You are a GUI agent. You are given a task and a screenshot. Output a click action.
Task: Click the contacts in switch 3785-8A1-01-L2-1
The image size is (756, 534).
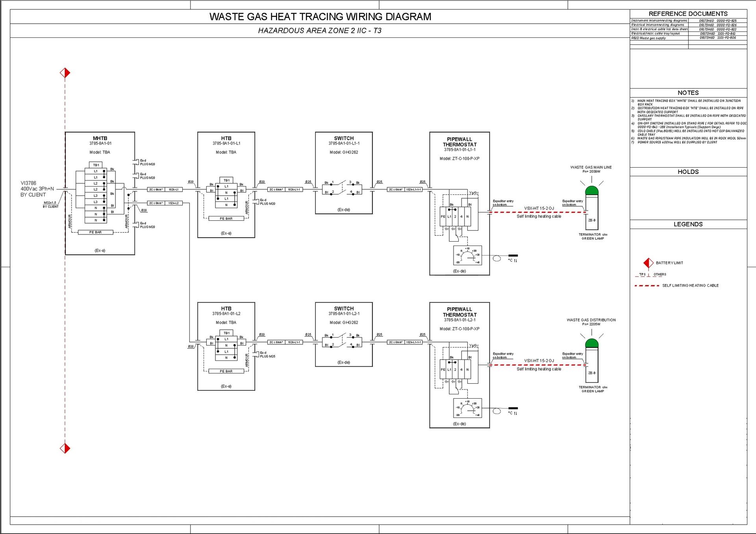(x=342, y=340)
